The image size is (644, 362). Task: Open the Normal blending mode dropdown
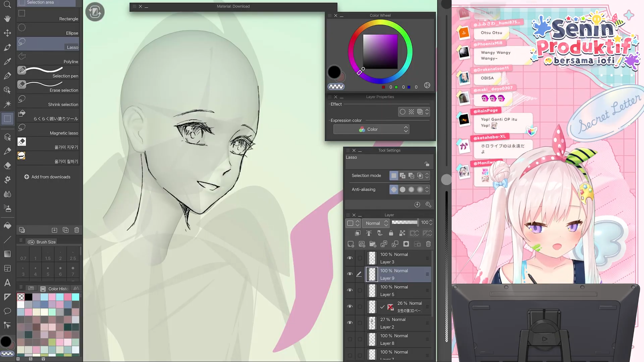coord(376,223)
